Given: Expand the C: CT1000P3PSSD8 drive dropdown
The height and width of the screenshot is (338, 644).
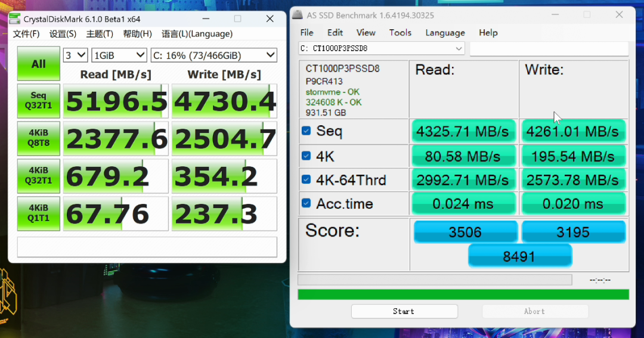Looking at the screenshot, I should [x=382, y=48].
